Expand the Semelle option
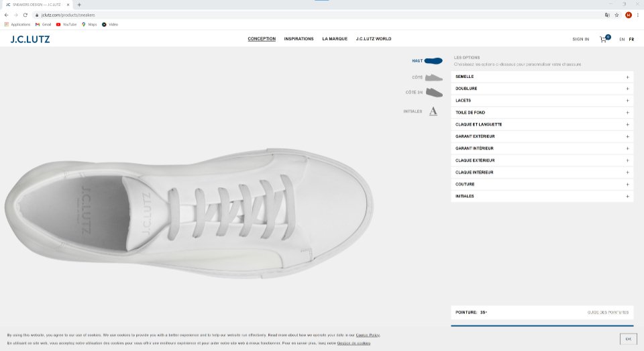644x351 pixels. click(x=542, y=77)
